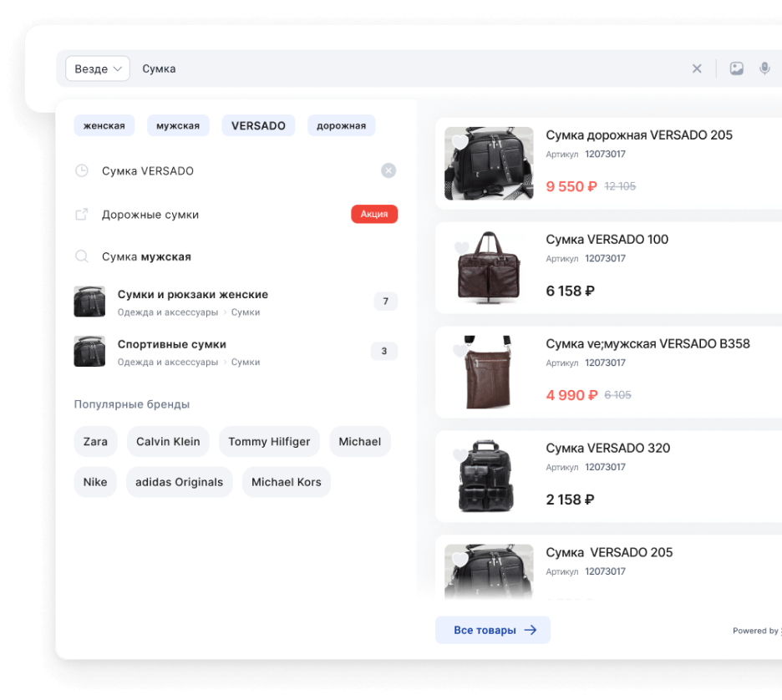The width and height of the screenshot is (782, 700).
Task: Click the Все товары button
Action: 493,630
